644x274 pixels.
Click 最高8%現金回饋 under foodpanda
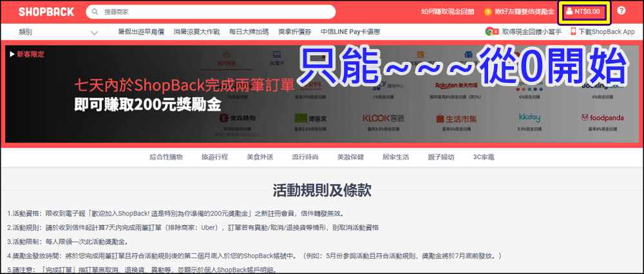point(603,129)
